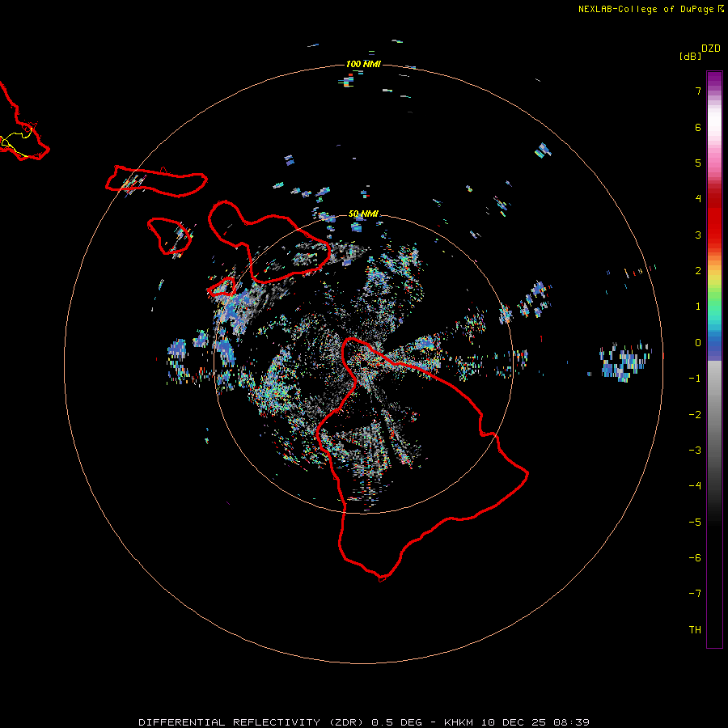
Task: Click the -1 dB scale label
Action: (x=695, y=379)
